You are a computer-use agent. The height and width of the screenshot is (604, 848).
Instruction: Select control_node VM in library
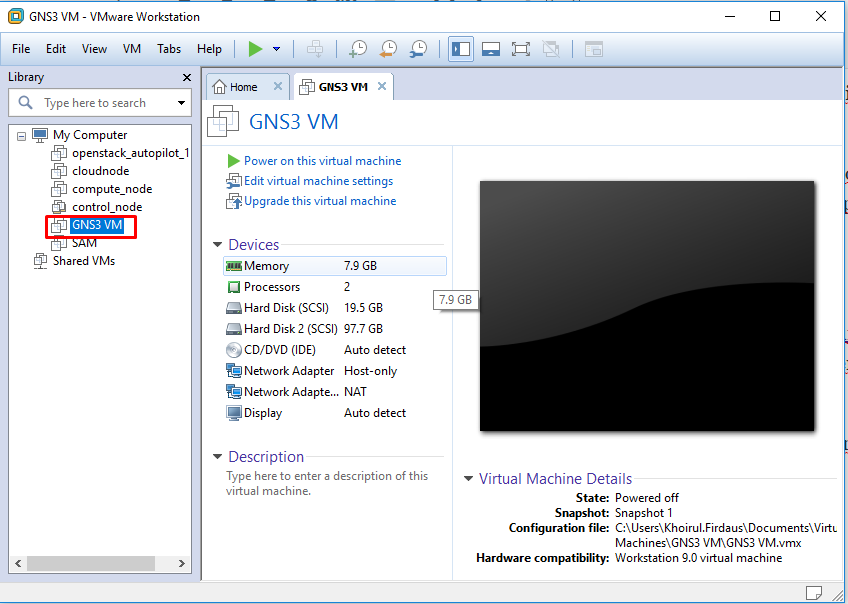point(107,207)
